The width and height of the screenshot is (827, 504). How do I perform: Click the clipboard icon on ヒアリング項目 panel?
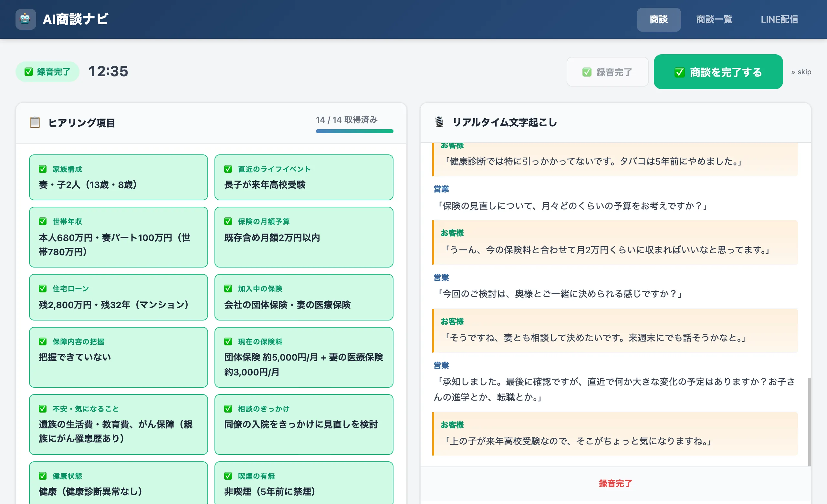pos(35,122)
